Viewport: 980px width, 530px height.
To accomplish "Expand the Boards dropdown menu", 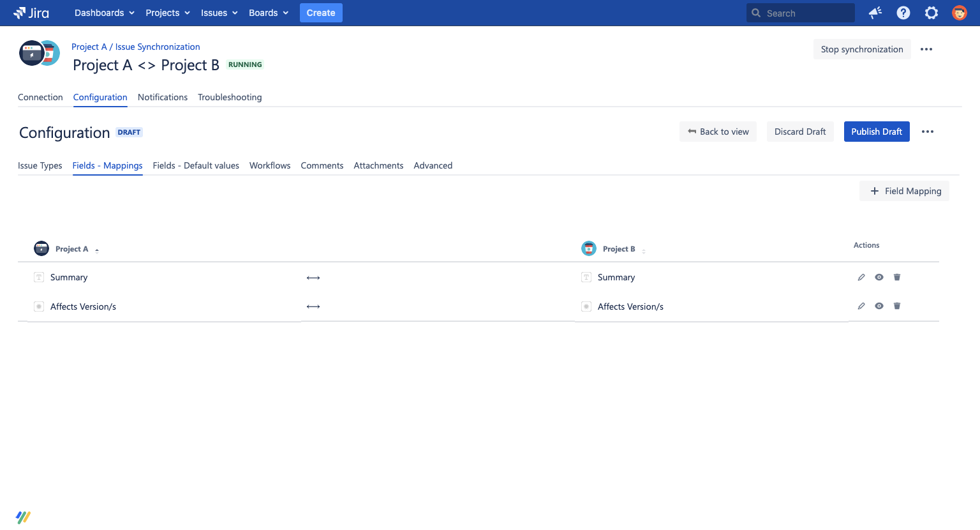I will [x=269, y=13].
